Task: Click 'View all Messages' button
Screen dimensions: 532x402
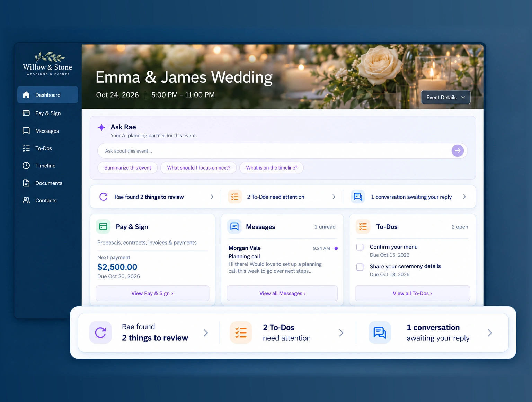Action: pyautogui.click(x=282, y=293)
